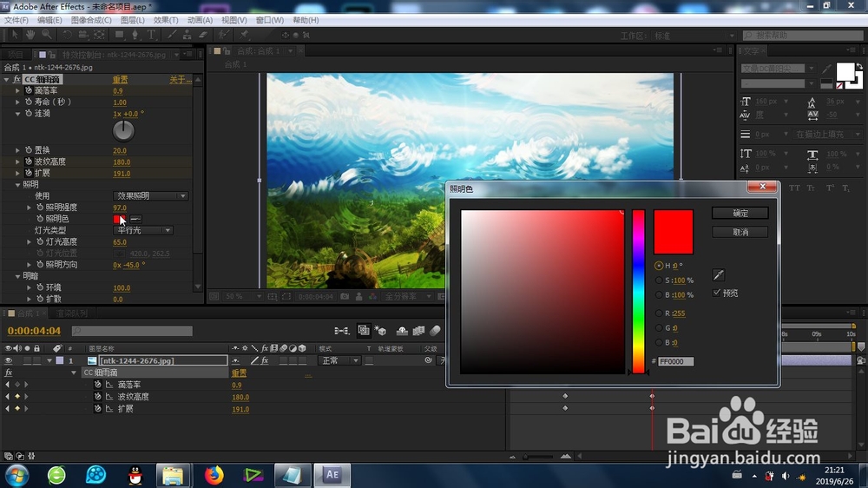This screenshot has height=488, width=868.
Task: Hide layer ntk-1244-2676.jpg with eye toggle
Action: click(x=9, y=360)
